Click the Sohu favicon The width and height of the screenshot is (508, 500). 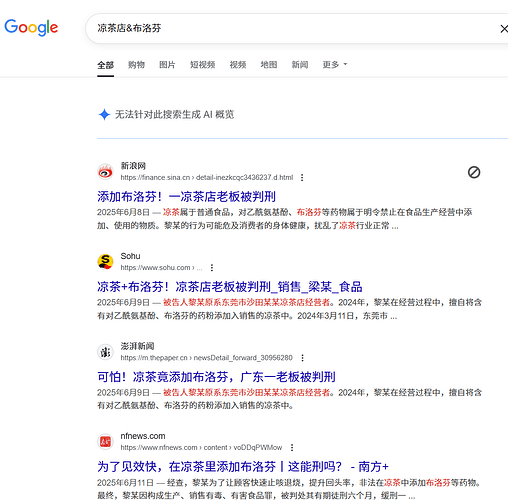point(105,262)
